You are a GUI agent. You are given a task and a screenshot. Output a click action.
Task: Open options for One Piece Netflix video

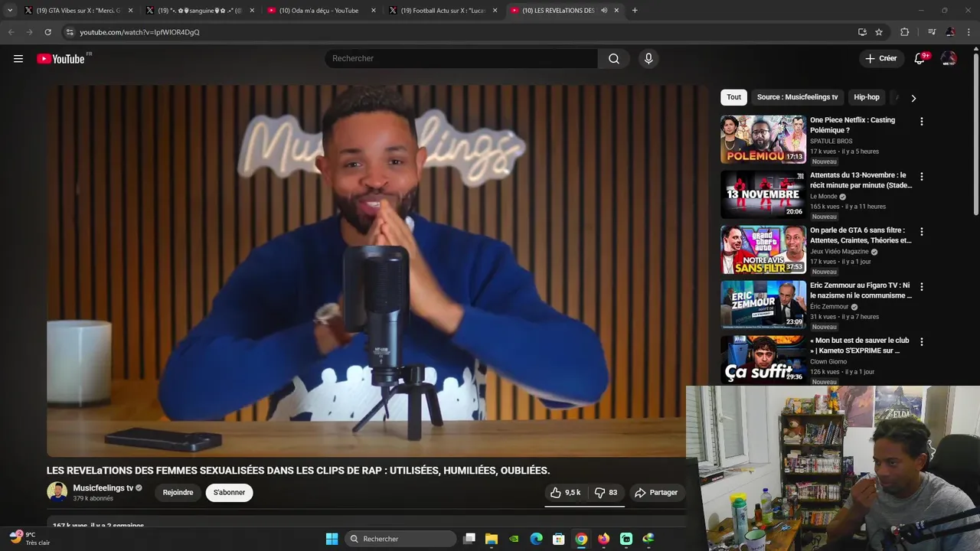pos(922,122)
